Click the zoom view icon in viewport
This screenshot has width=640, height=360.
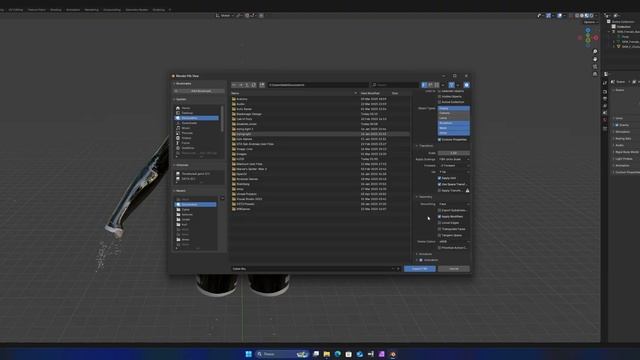click(x=595, y=51)
